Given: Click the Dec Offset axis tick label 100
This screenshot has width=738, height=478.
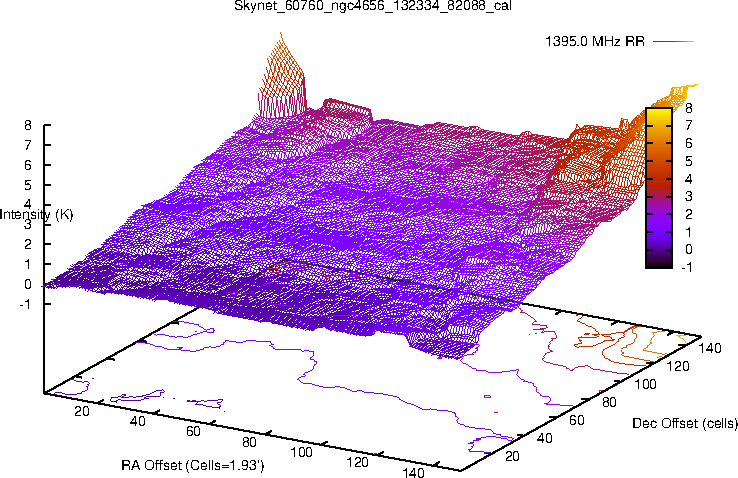Looking at the screenshot, I should (x=645, y=384).
